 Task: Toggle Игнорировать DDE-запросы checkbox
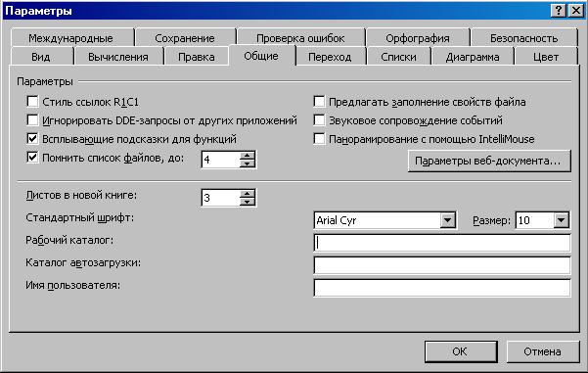(x=32, y=120)
